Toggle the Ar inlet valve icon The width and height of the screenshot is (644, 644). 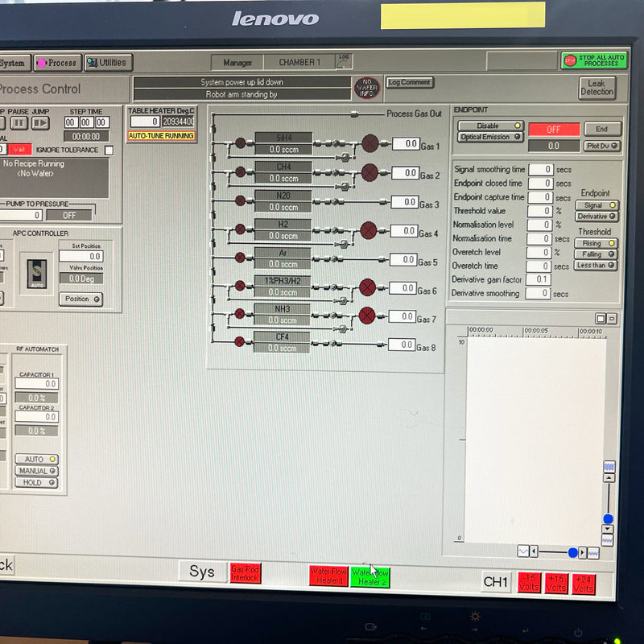[240, 258]
